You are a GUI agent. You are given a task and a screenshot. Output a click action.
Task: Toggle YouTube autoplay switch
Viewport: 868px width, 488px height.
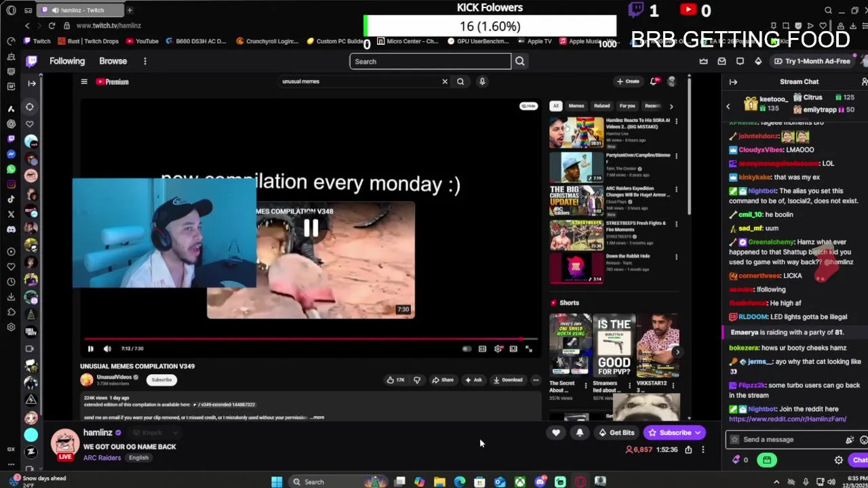(467, 348)
